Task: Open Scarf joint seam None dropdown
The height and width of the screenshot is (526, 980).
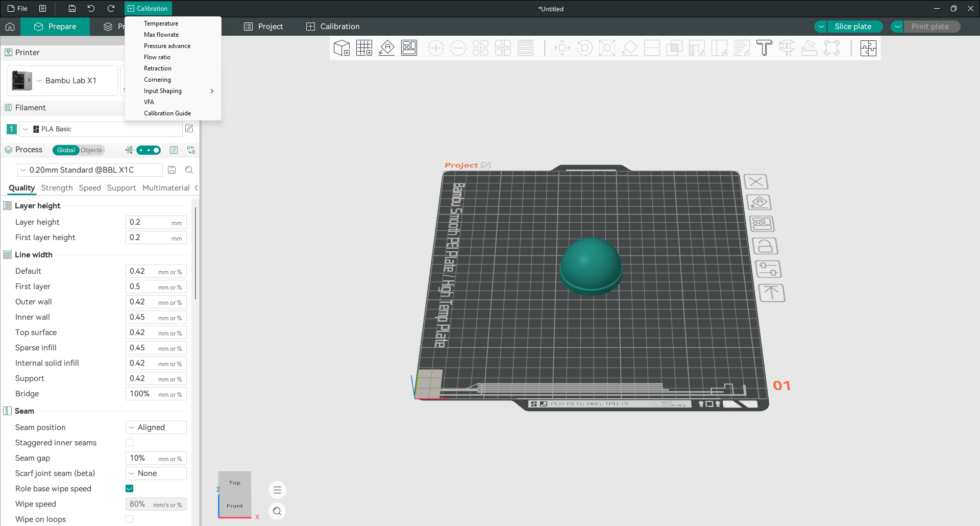Action: tap(156, 473)
